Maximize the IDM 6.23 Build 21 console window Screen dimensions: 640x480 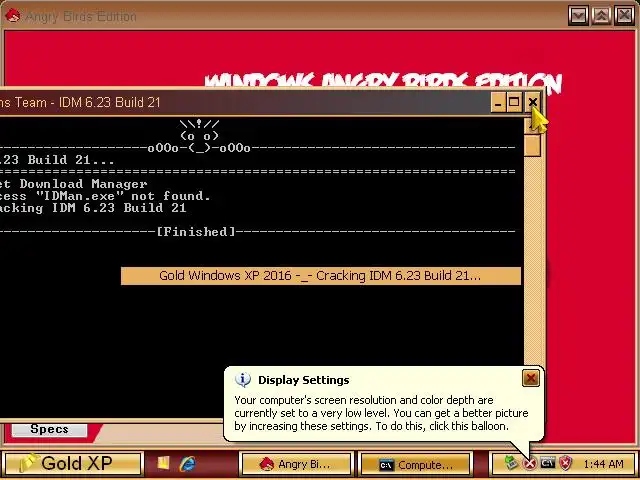pos(514,102)
